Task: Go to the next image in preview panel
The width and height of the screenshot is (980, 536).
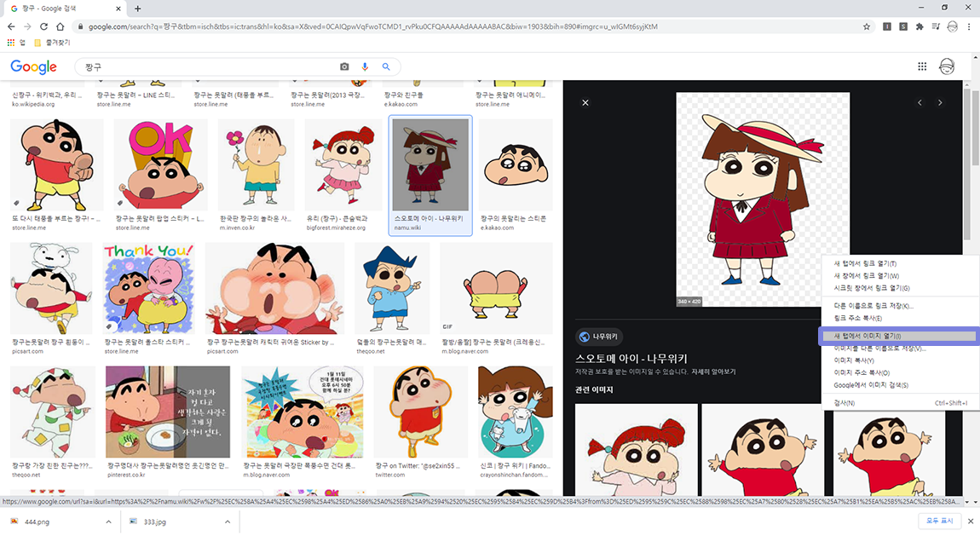Action: pos(939,102)
